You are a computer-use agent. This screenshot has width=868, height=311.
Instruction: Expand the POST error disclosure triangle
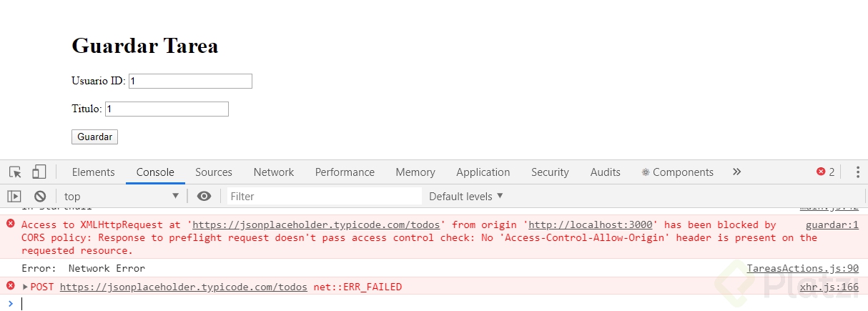click(x=26, y=287)
